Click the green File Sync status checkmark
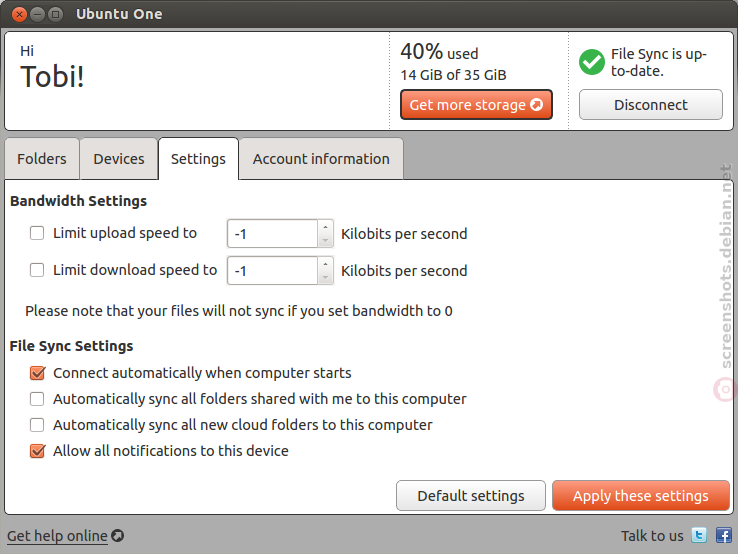The height and width of the screenshot is (554, 738). tap(592, 62)
